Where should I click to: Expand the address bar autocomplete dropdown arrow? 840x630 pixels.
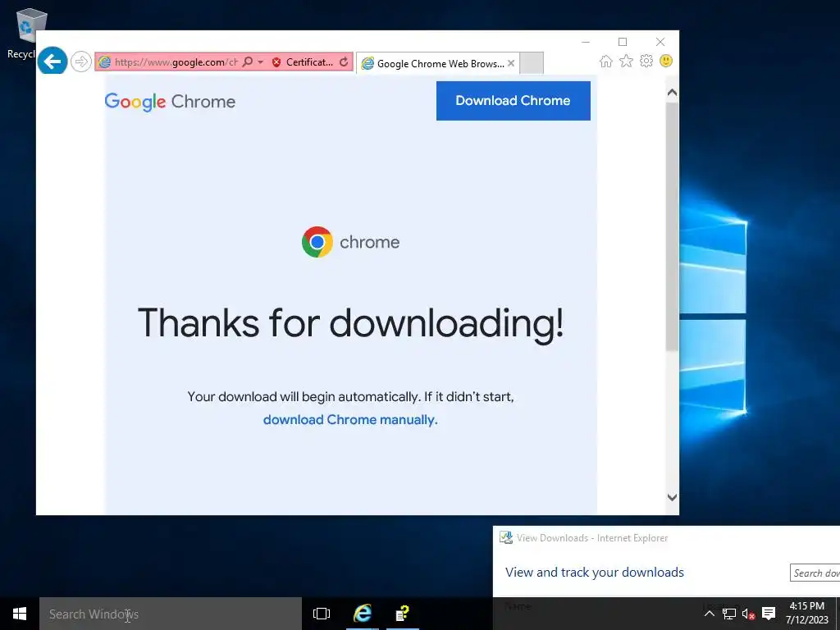261,62
